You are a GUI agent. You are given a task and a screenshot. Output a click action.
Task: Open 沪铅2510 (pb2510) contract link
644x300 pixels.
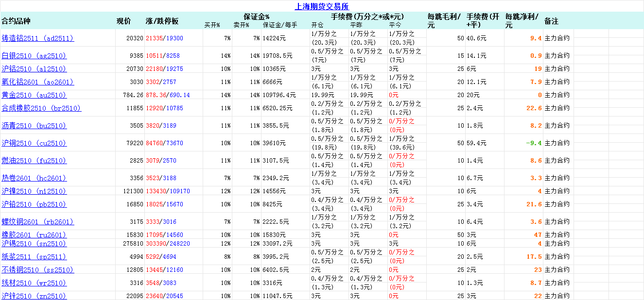34,204
